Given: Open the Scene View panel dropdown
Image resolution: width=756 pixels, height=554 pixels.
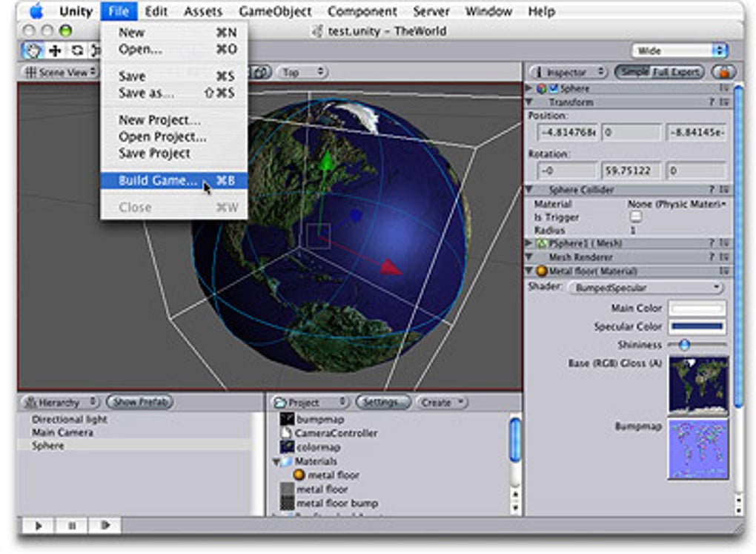Looking at the screenshot, I should pyautogui.click(x=60, y=73).
